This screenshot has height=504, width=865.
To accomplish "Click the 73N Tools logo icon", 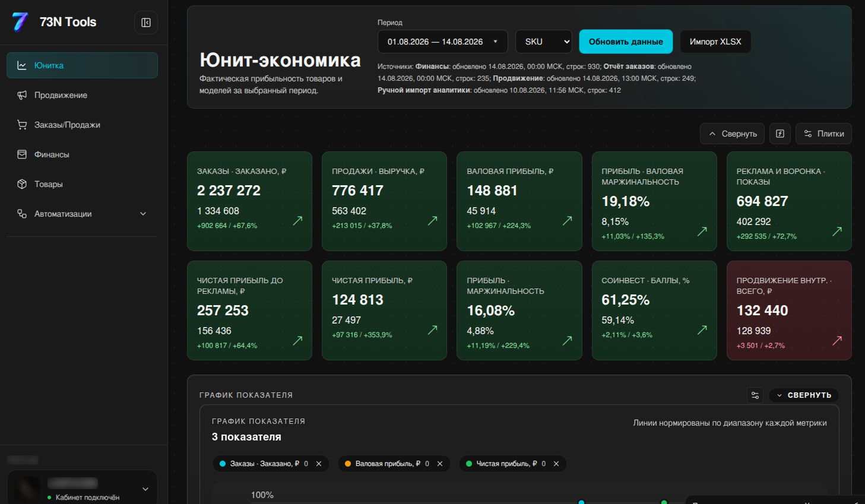I will click(x=20, y=22).
